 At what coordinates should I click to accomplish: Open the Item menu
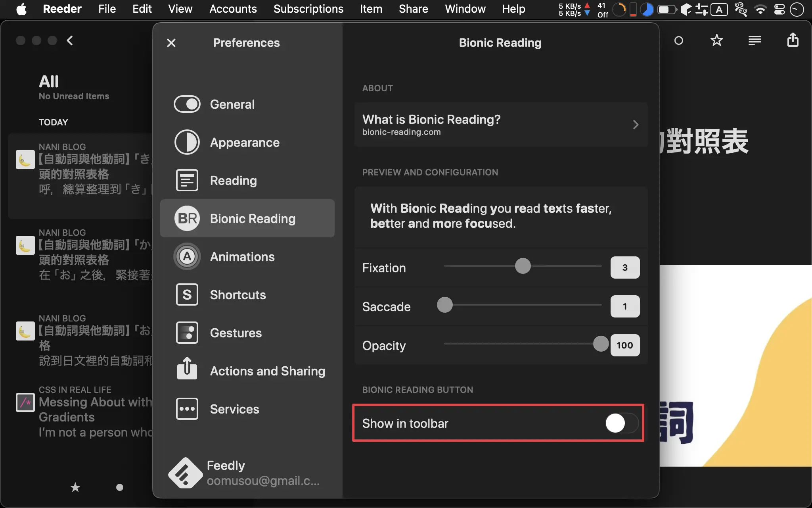[x=371, y=9]
